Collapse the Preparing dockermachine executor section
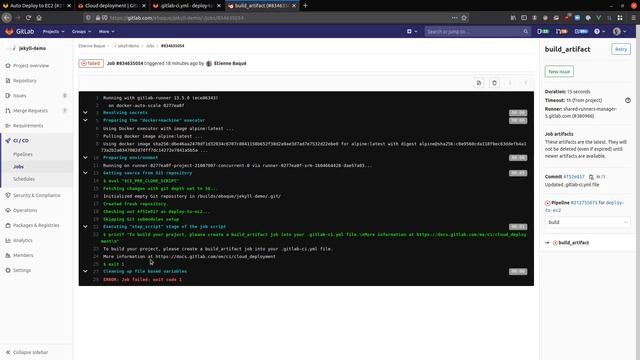This screenshot has height=360, width=640. 85,120
